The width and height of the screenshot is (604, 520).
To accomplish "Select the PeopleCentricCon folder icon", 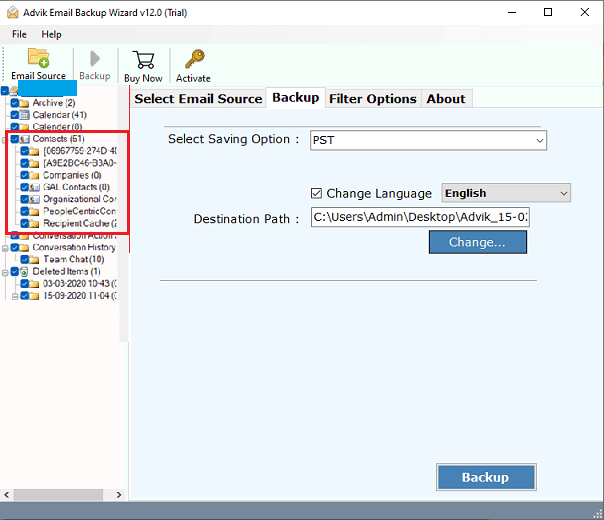I will [34, 211].
